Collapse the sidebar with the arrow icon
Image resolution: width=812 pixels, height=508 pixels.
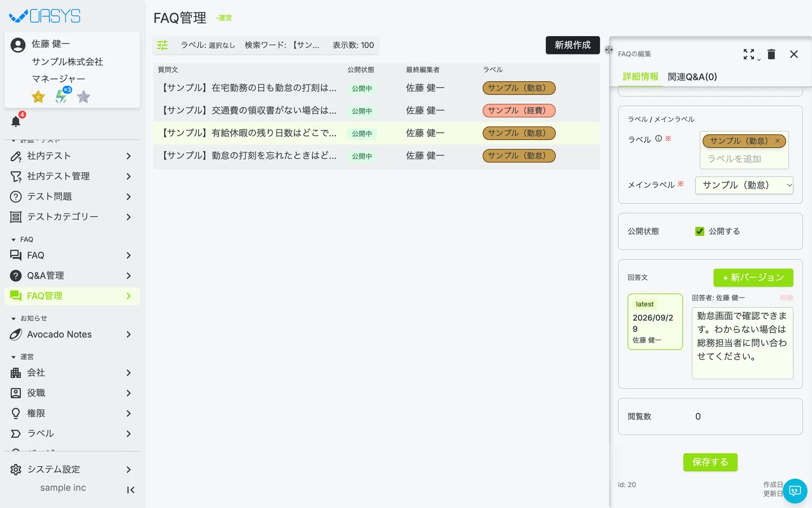(131, 490)
